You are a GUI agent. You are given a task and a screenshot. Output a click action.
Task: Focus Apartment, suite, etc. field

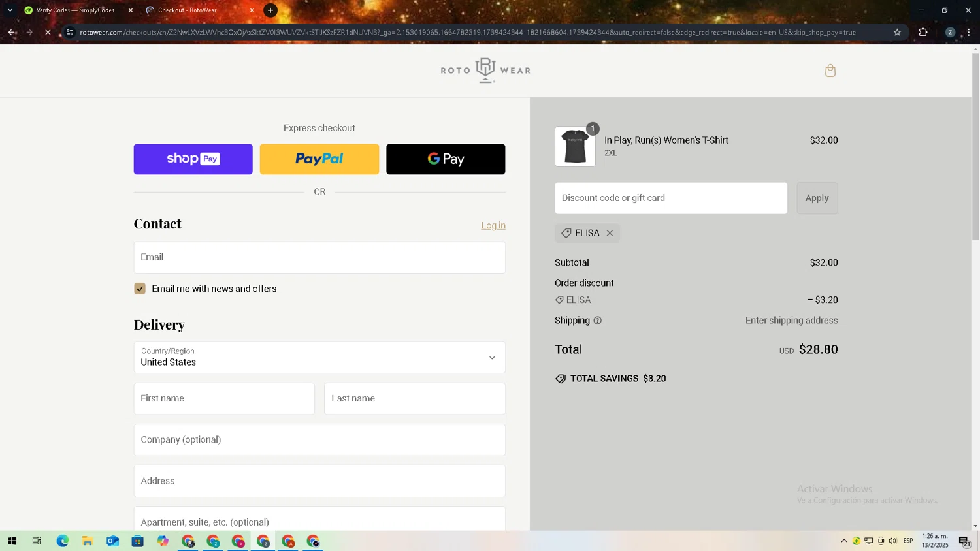[x=319, y=520]
